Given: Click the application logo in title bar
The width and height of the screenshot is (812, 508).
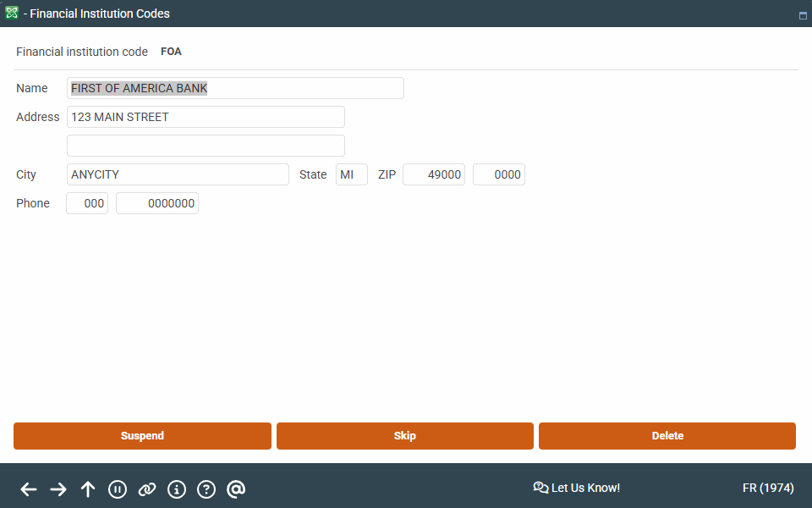Looking at the screenshot, I should [x=12, y=14].
